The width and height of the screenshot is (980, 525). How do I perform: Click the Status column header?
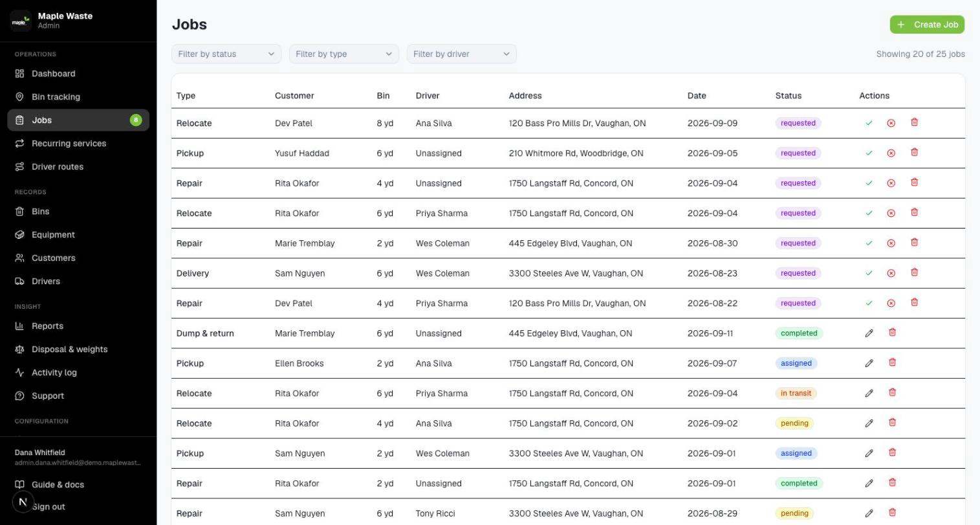[789, 96]
